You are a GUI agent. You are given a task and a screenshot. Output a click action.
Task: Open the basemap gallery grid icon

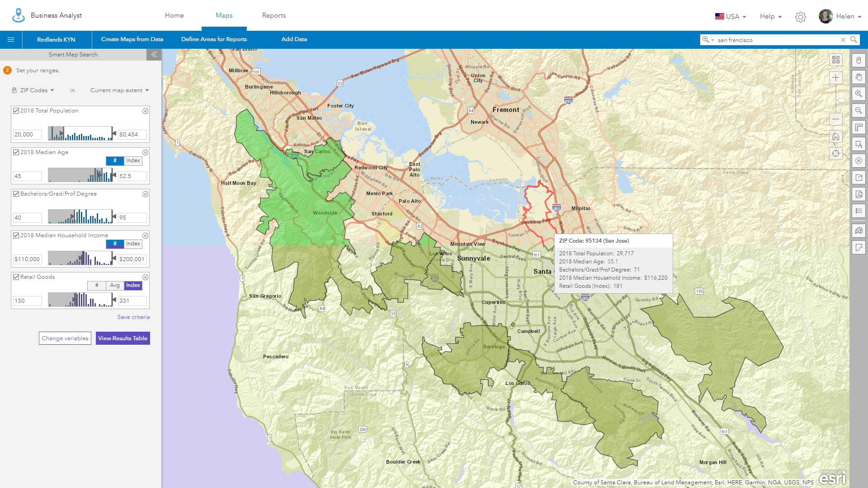click(x=835, y=60)
